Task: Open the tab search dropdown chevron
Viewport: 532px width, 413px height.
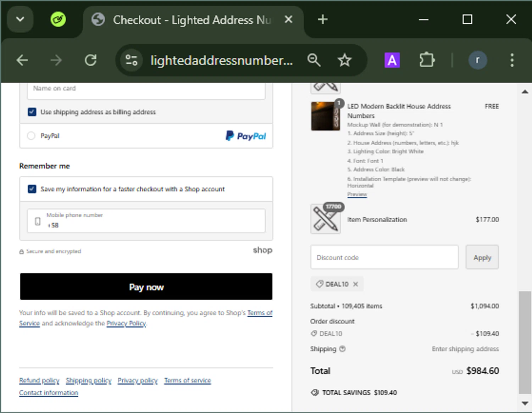Action: point(20,19)
